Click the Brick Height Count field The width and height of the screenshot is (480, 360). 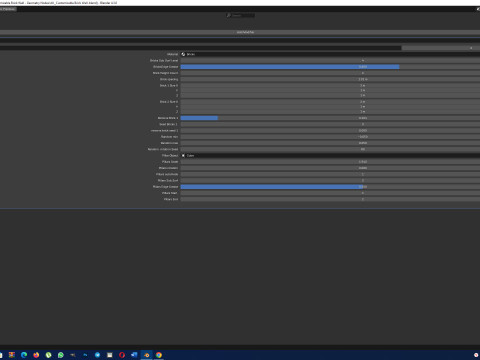coord(330,73)
